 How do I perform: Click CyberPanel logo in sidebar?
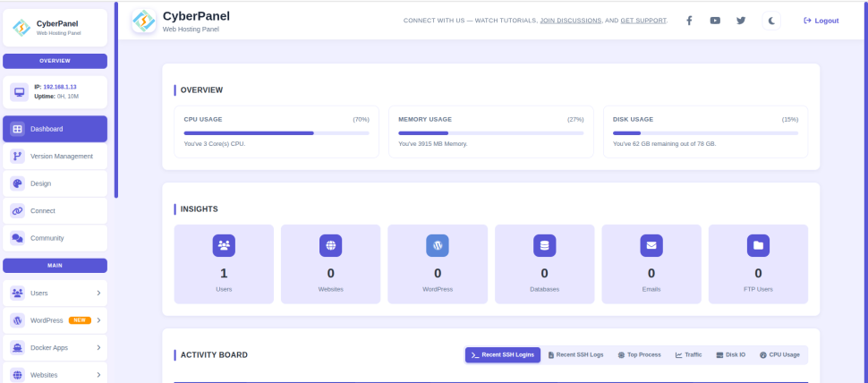21,28
